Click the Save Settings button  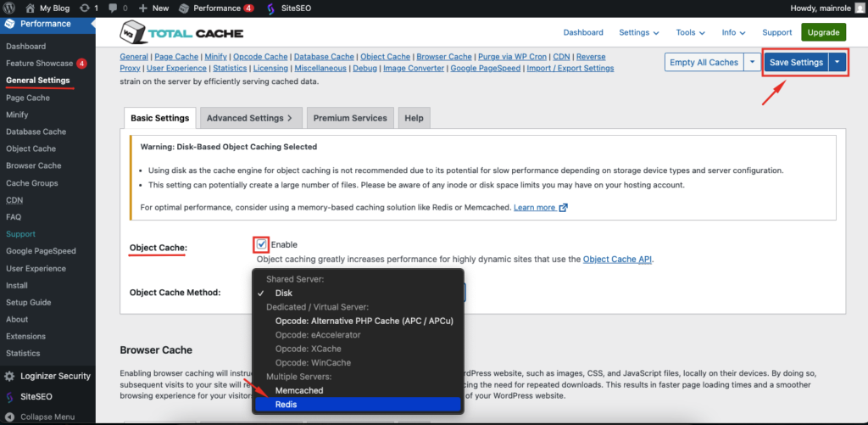pos(796,62)
